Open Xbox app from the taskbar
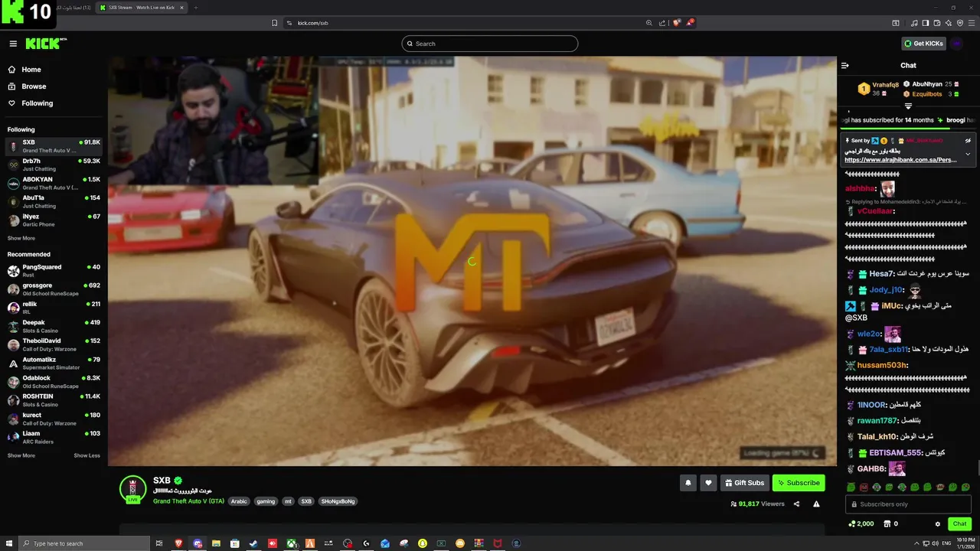This screenshot has width=980, height=551. point(292,543)
